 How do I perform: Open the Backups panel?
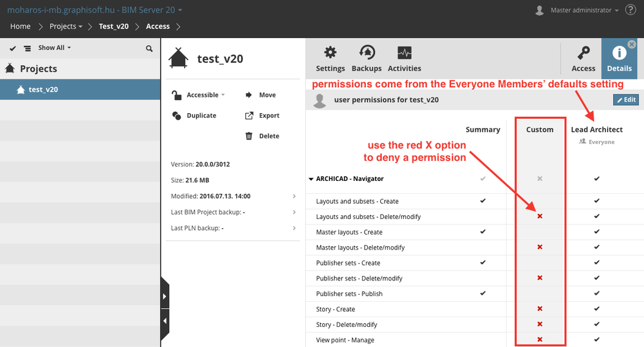(x=367, y=59)
